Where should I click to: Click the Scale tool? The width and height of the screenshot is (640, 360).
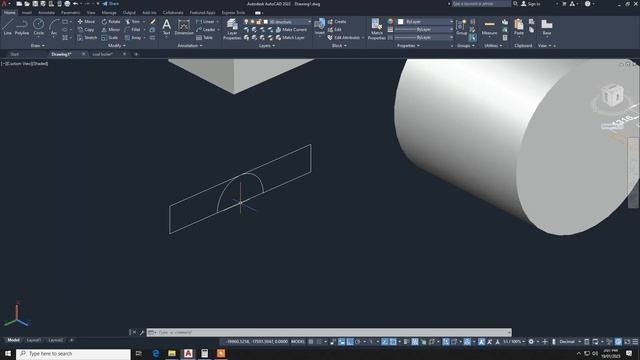tap(110, 38)
